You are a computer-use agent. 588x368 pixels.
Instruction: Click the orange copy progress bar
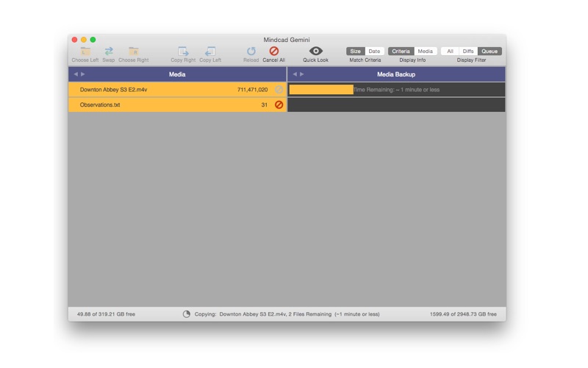tap(321, 89)
